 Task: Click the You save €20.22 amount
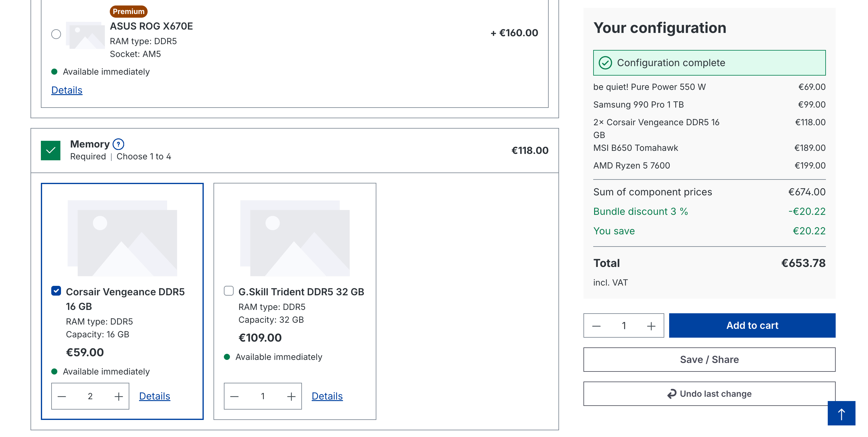809,231
